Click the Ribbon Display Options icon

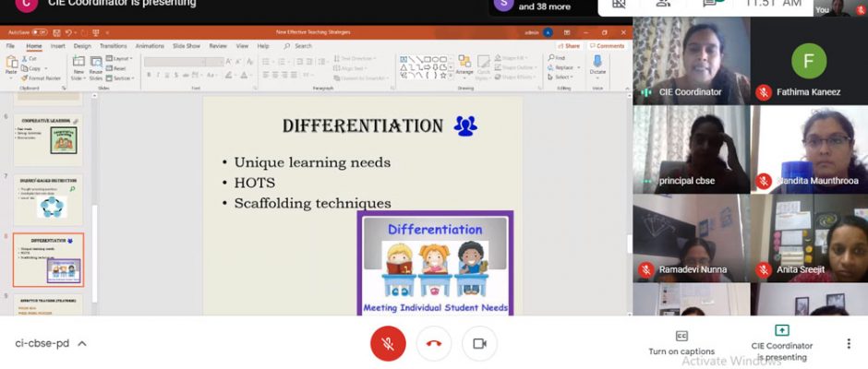pyautogui.click(x=567, y=32)
